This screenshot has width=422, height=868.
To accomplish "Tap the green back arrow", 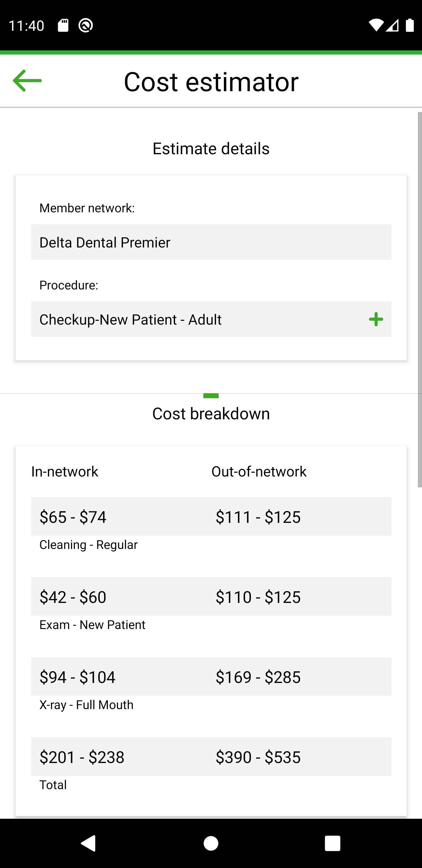I will pos(27,81).
